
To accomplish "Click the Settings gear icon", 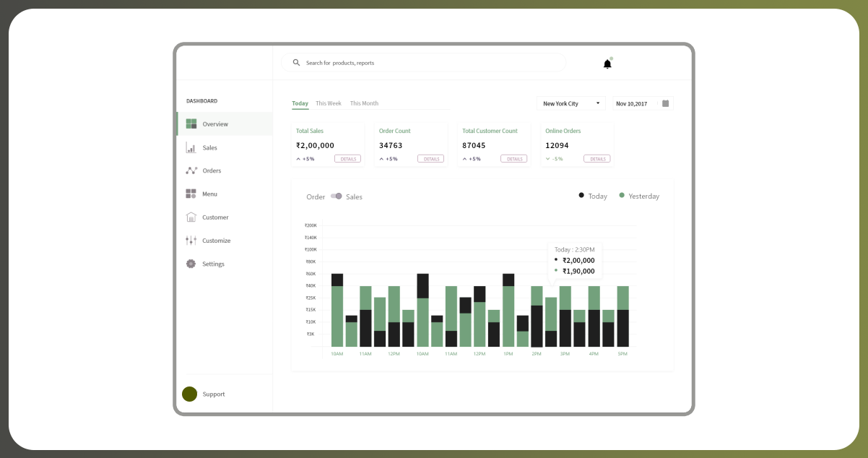I will [191, 264].
